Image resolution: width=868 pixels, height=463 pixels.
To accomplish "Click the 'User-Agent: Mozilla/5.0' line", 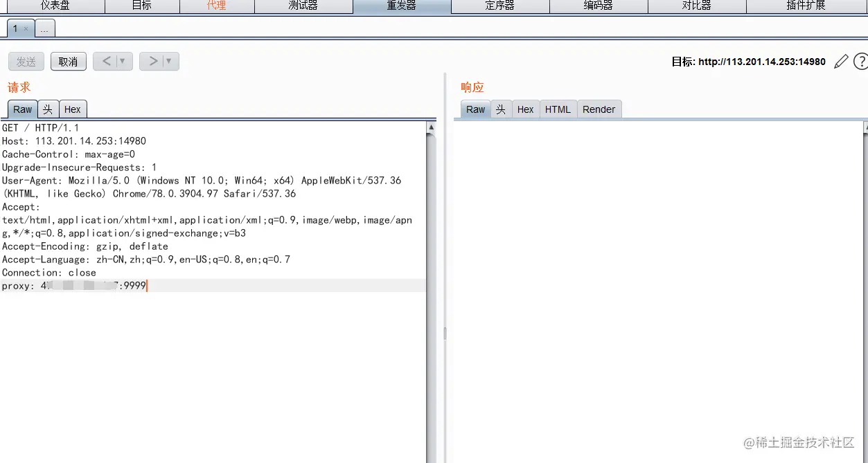I will point(202,181).
